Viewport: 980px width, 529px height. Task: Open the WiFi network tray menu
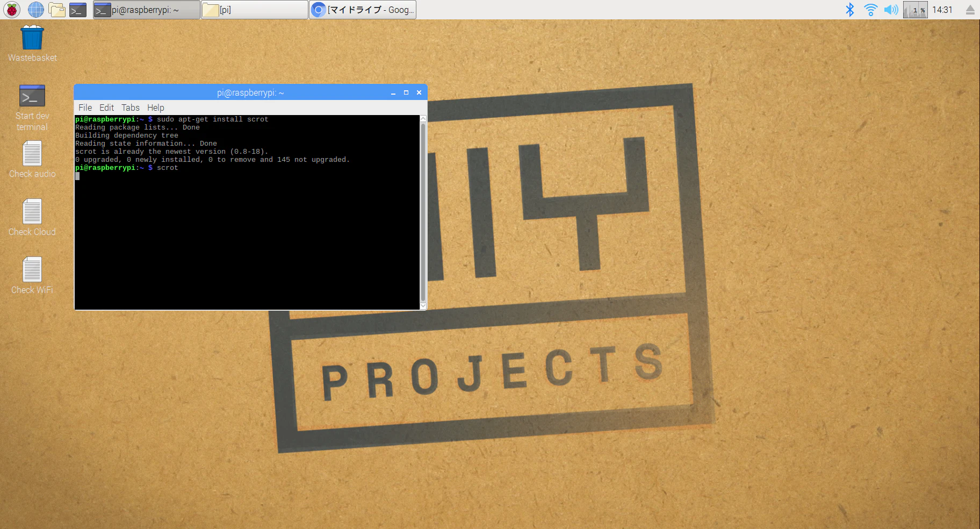click(x=870, y=10)
